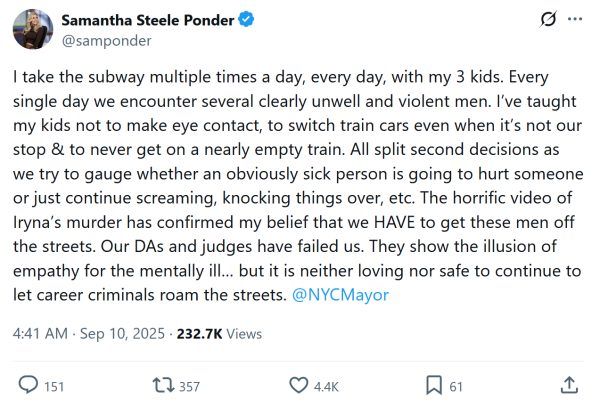Viewport: 600px width, 406px height.
Task: Open the share menu arrow icon
Action: (569, 385)
